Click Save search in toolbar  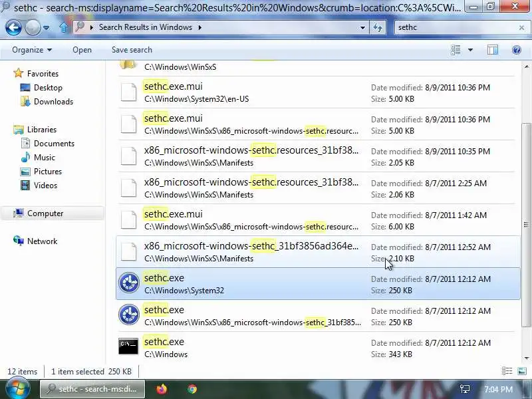pyautogui.click(x=132, y=50)
